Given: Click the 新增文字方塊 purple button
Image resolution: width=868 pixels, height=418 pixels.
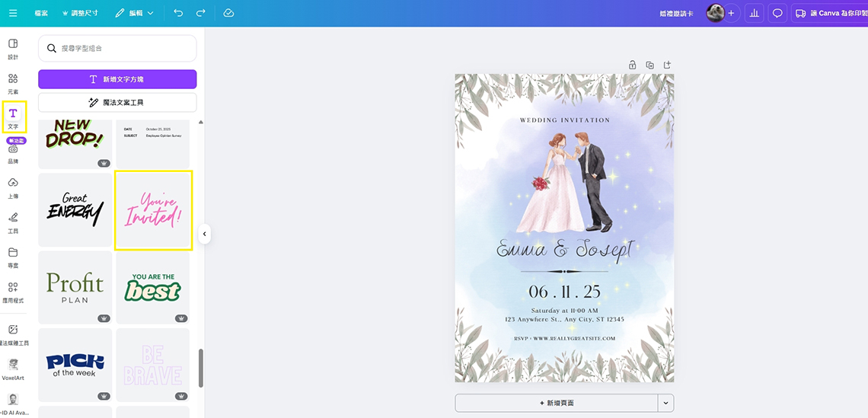Looking at the screenshot, I should (117, 79).
